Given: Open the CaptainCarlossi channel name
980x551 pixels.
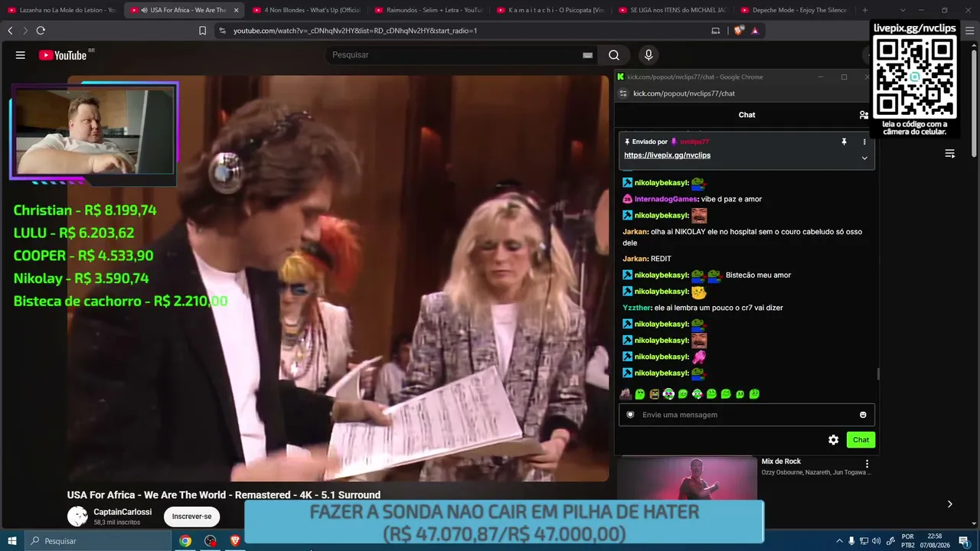Looking at the screenshot, I should point(122,512).
